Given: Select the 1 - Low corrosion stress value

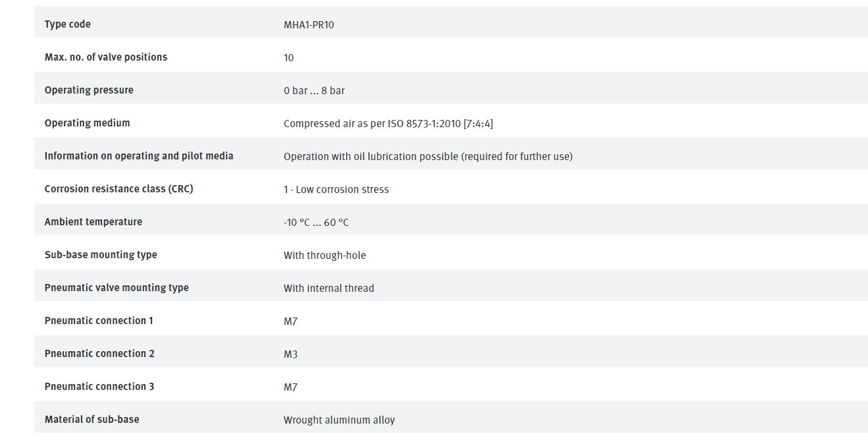Looking at the screenshot, I should point(337,190).
